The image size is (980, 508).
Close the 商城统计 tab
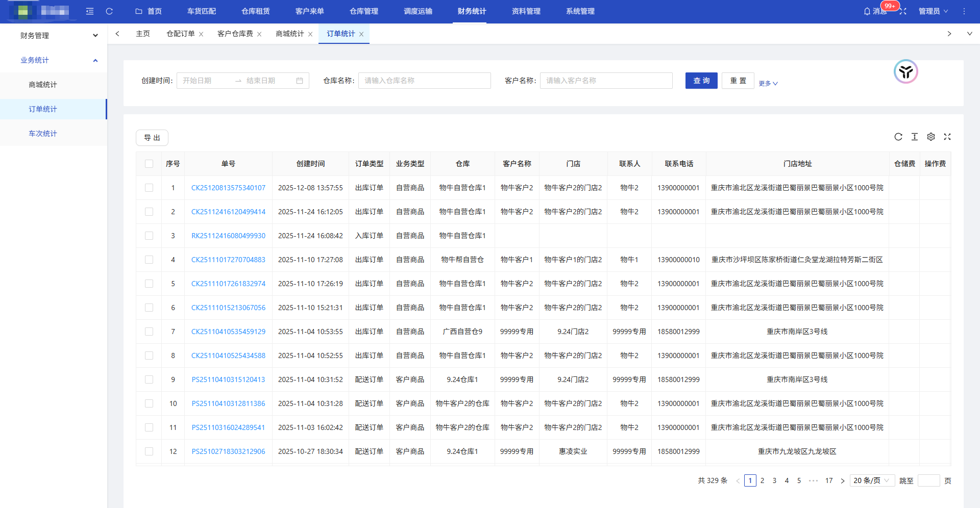[310, 34]
